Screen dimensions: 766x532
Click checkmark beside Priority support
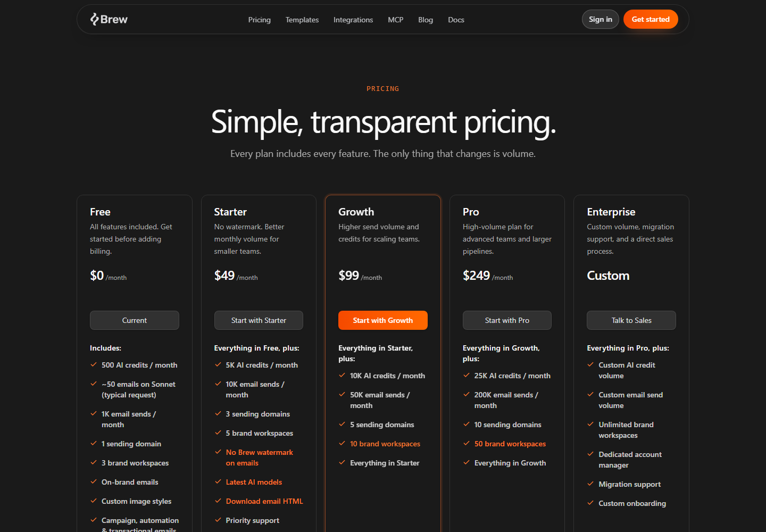pyautogui.click(x=218, y=520)
